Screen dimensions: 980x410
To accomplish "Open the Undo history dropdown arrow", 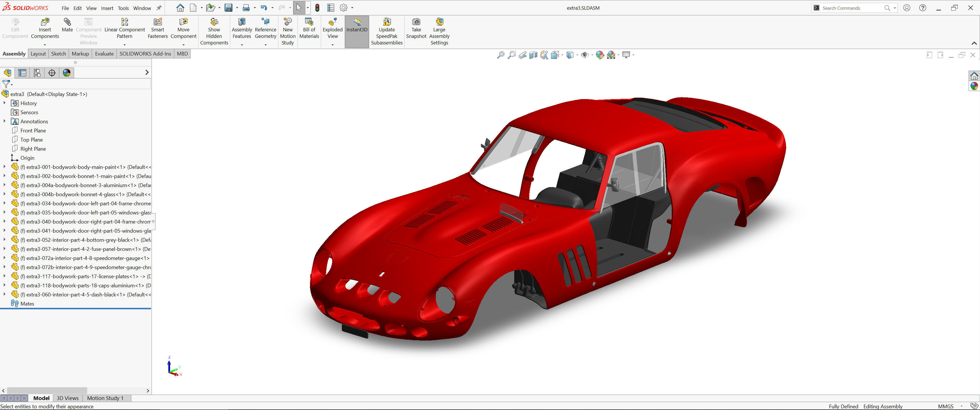I will tap(272, 8).
